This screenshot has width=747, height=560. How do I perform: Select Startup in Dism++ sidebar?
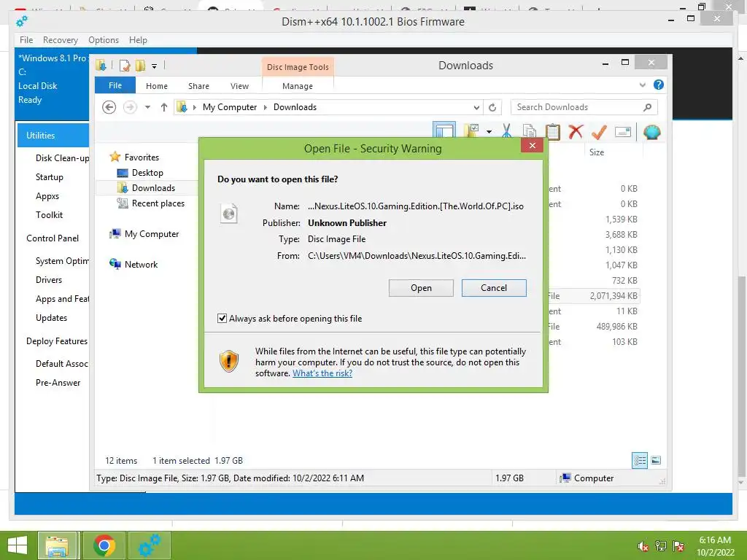pyautogui.click(x=50, y=177)
